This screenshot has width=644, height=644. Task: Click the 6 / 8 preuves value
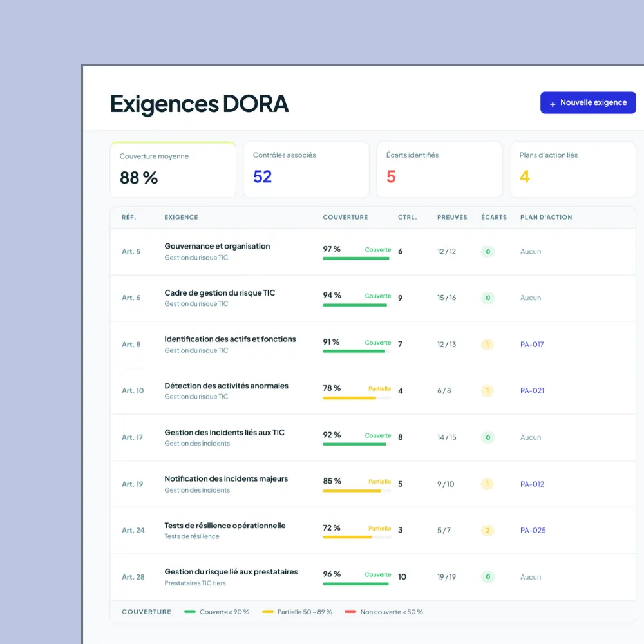coord(444,391)
